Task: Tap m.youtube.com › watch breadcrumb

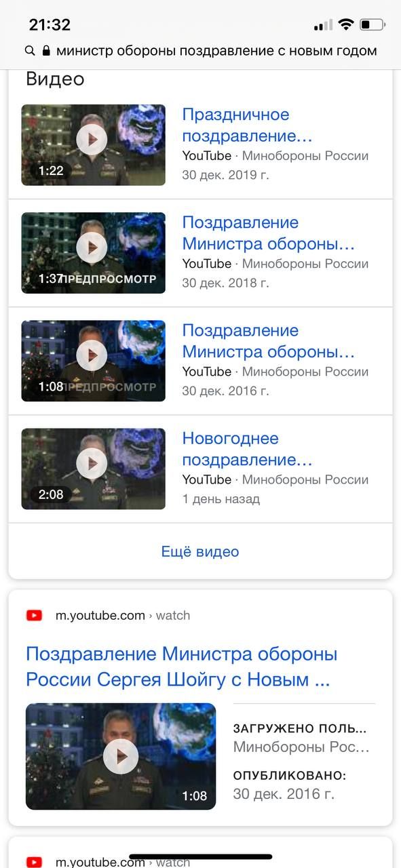Action: pyautogui.click(x=123, y=616)
